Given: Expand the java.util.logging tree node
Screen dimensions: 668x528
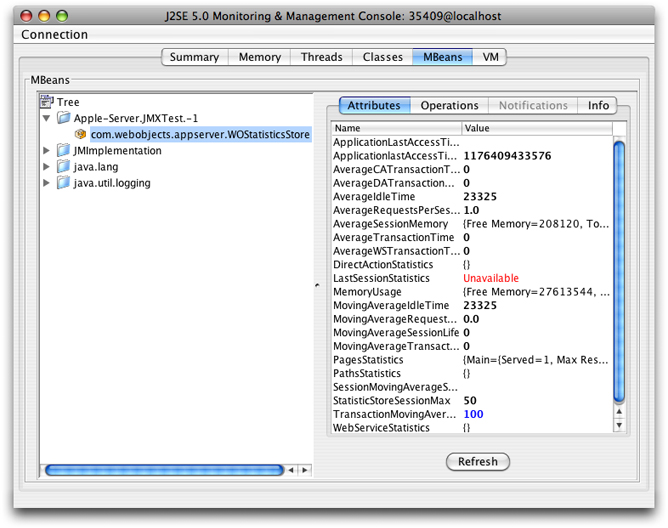Looking at the screenshot, I should point(46,182).
